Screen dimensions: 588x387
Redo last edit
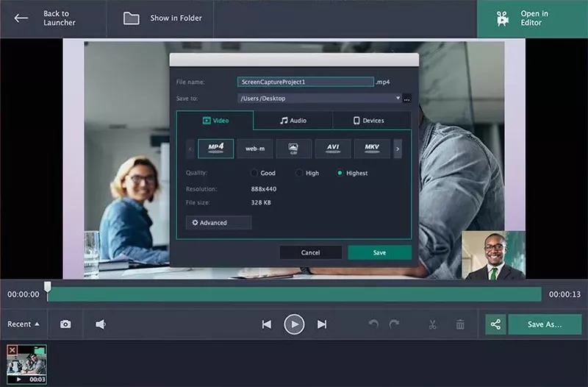pyautogui.click(x=394, y=324)
